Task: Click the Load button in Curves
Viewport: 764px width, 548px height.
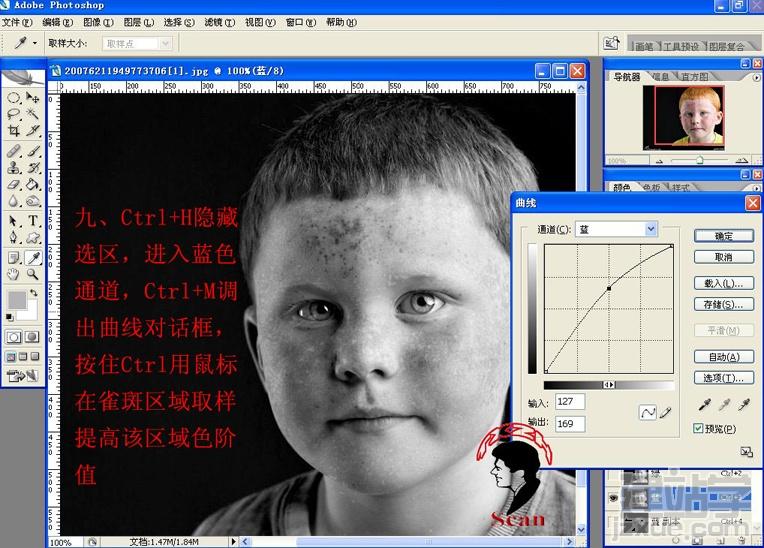Action: click(x=724, y=283)
